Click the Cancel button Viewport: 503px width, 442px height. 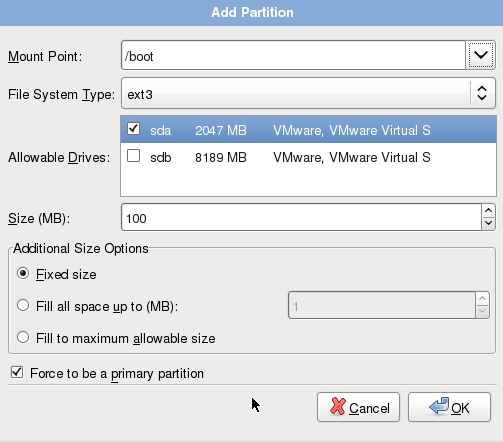click(x=358, y=407)
